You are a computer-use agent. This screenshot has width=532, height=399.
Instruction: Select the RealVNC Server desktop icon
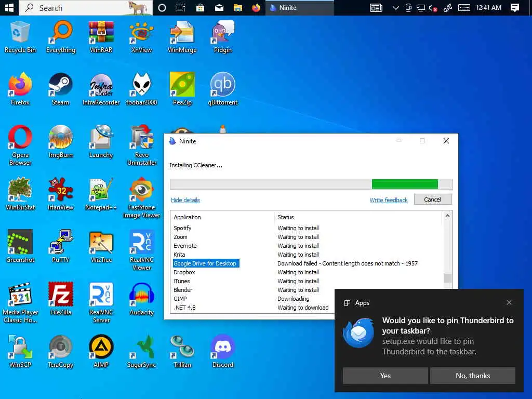coord(101,303)
